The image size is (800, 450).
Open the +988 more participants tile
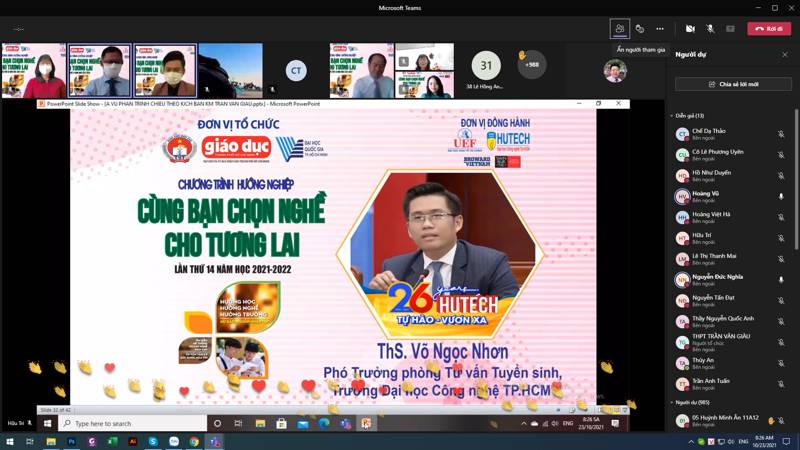tap(531, 65)
